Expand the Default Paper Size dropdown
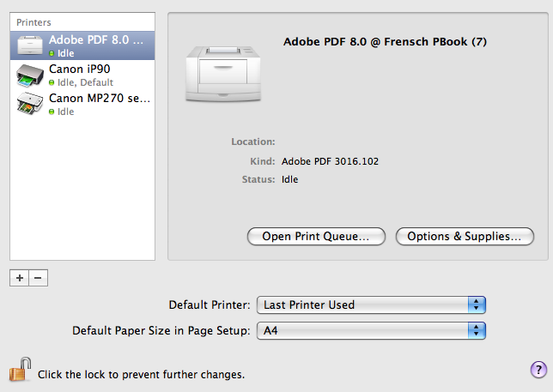Viewport: 553px width, 392px height. pos(371,330)
